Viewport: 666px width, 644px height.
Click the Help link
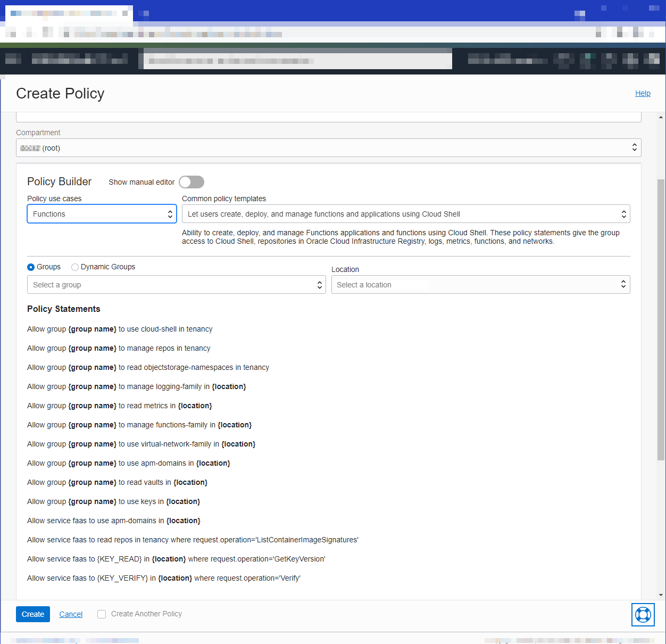coord(643,93)
